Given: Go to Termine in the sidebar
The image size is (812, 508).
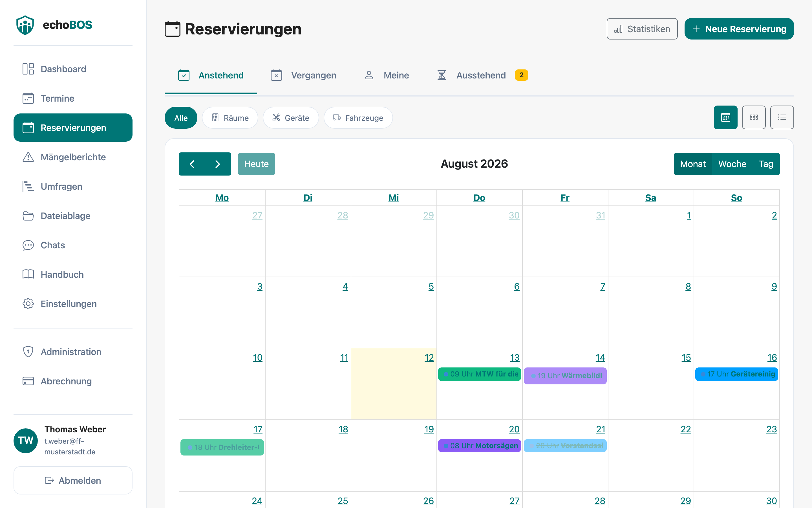Looking at the screenshot, I should 73,98.
